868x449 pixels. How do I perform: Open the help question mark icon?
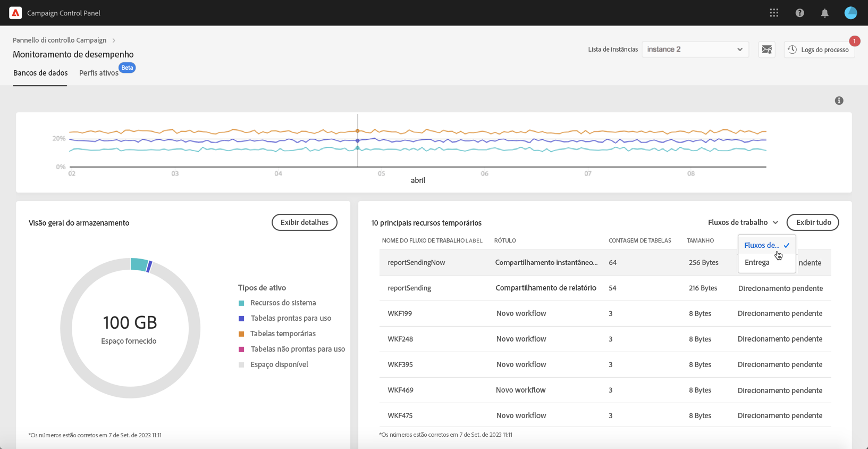tap(799, 13)
